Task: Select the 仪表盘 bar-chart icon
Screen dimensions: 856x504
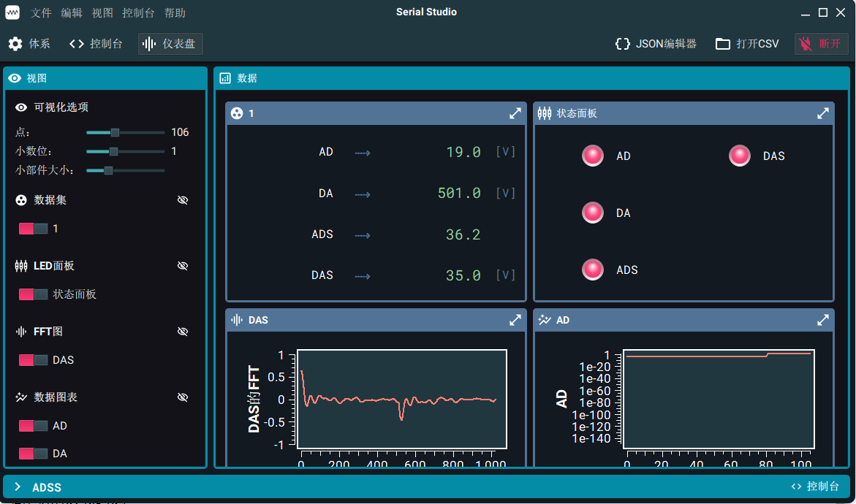Action: coord(149,43)
